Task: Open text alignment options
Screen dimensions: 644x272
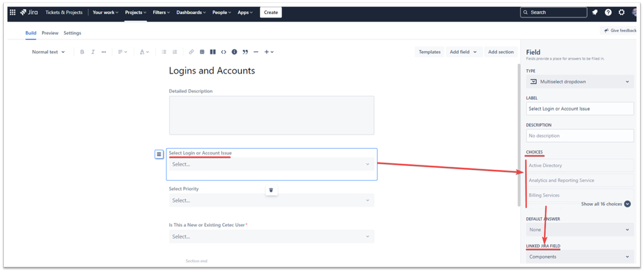Action: 123,52
